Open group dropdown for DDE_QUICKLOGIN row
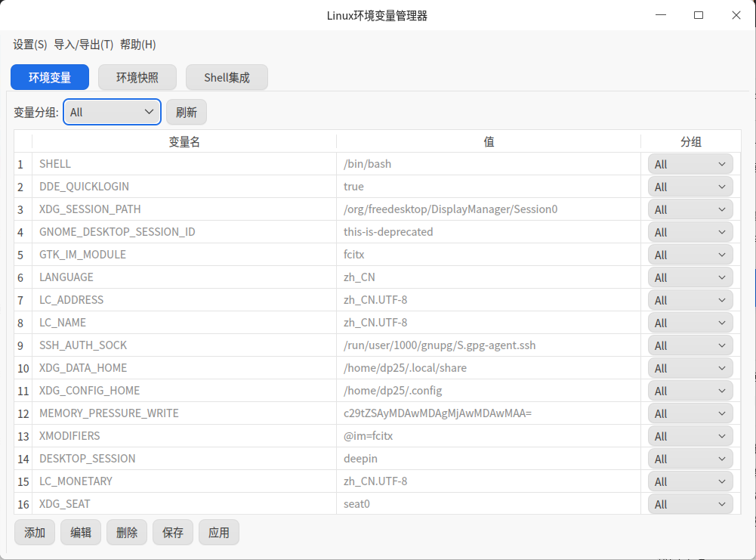Viewport: 756px width, 560px height. 690,187
